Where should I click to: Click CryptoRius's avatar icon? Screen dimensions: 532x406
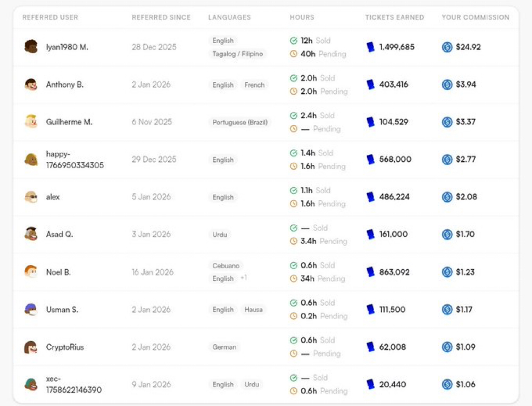(31, 347)
